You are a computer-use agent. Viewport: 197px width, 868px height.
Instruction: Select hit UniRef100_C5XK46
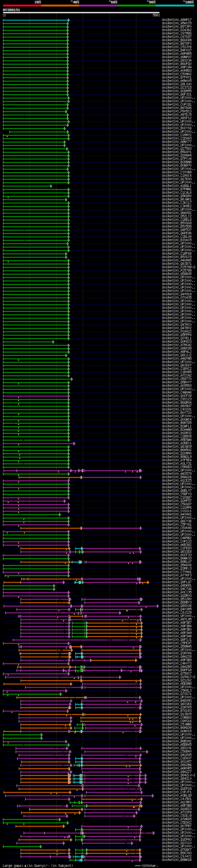point(176,528)
